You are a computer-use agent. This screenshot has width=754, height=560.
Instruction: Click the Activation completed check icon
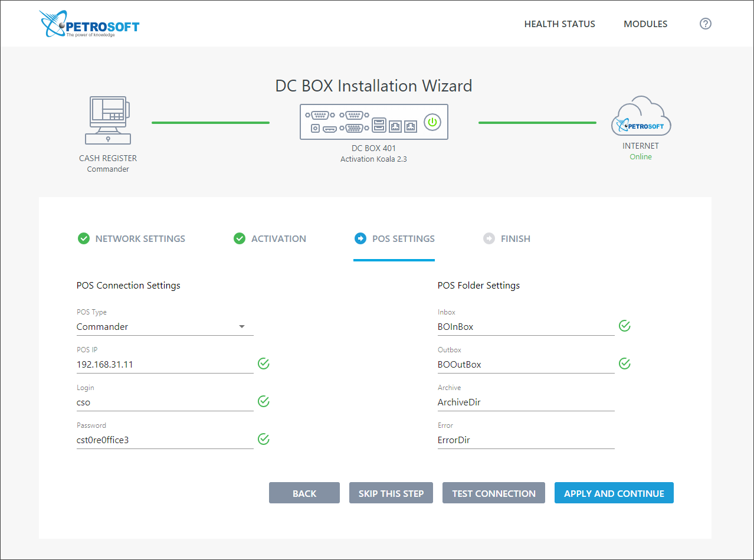pyautogui.click(x=240, y=238)
